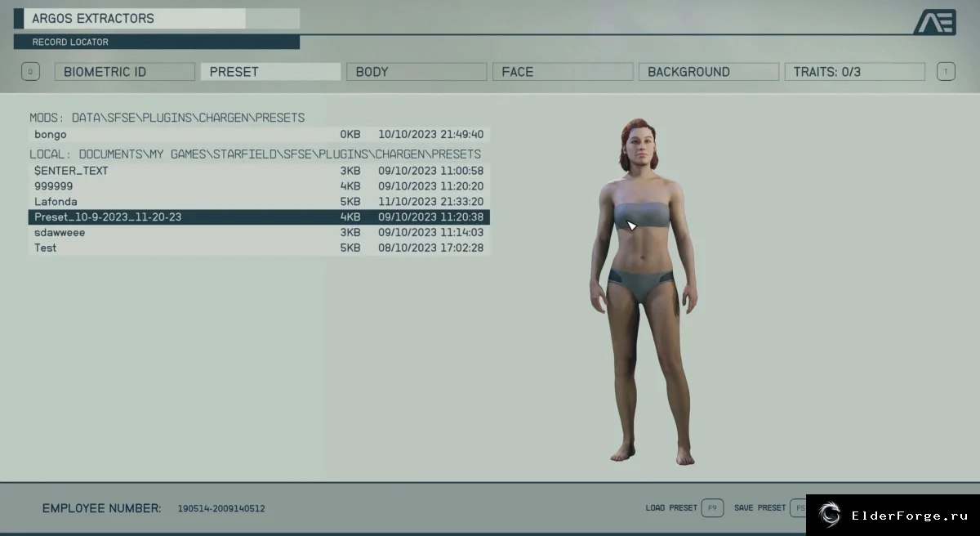Select the bongo mod preset

click(x=259, y=134)
